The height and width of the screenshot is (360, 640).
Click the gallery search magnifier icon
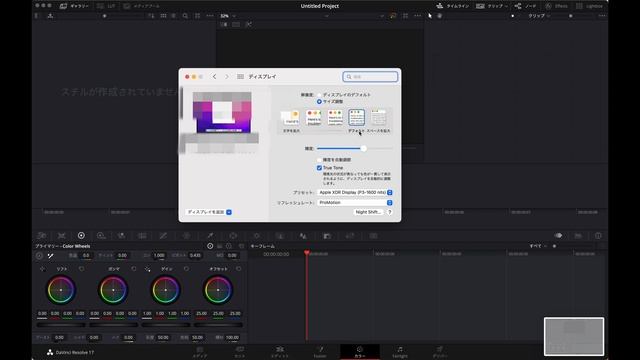[x=185, y=16]
